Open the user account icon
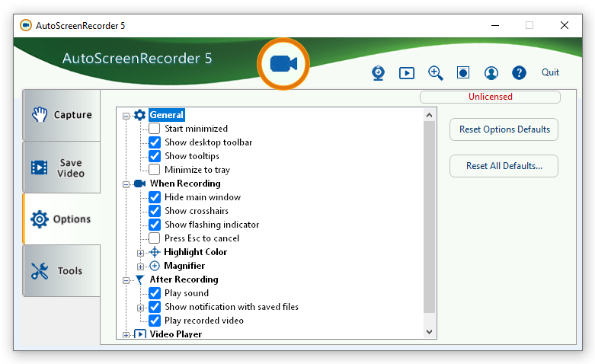 click(491, 73)
